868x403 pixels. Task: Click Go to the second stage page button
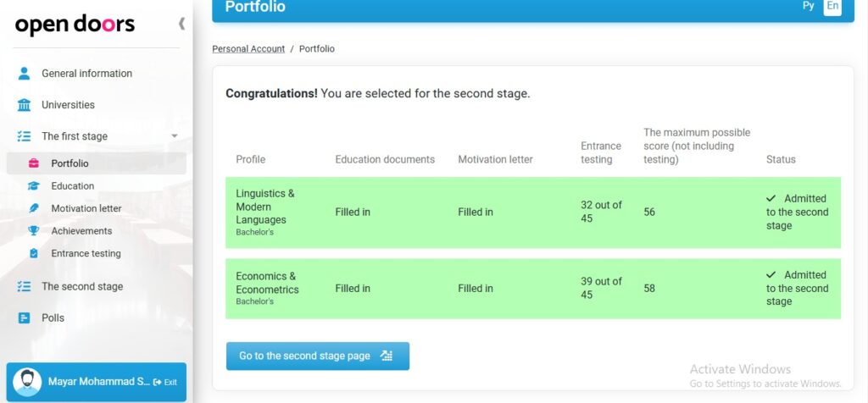(x=318, y=356)
